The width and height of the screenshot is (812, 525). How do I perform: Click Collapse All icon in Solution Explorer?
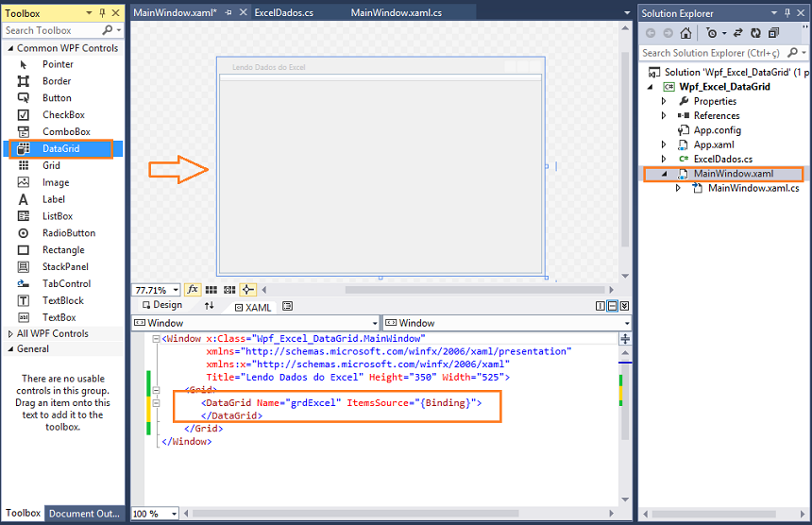773,33
